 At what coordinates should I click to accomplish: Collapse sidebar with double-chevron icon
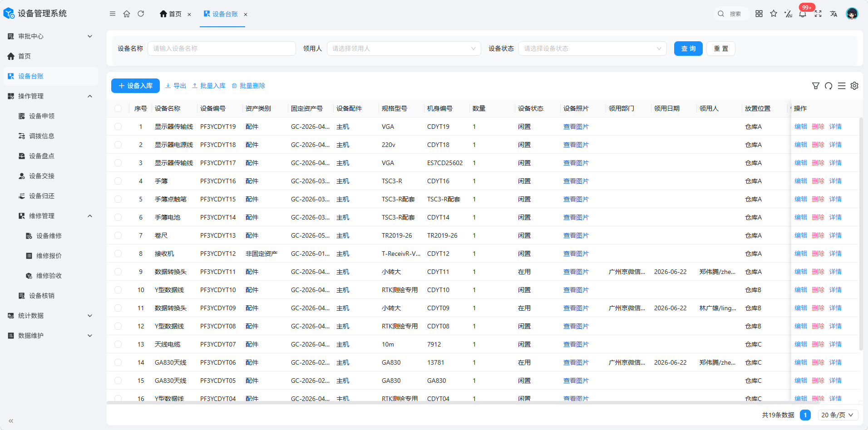click(x=11, y=421)
